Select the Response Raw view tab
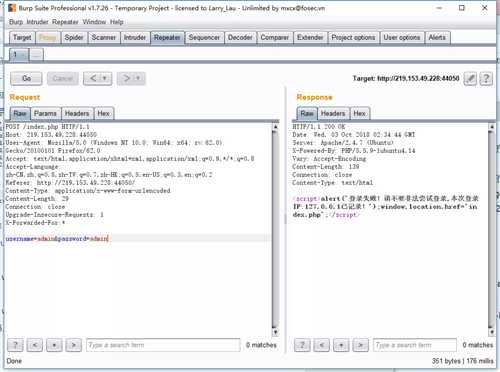 coord(307,114)
